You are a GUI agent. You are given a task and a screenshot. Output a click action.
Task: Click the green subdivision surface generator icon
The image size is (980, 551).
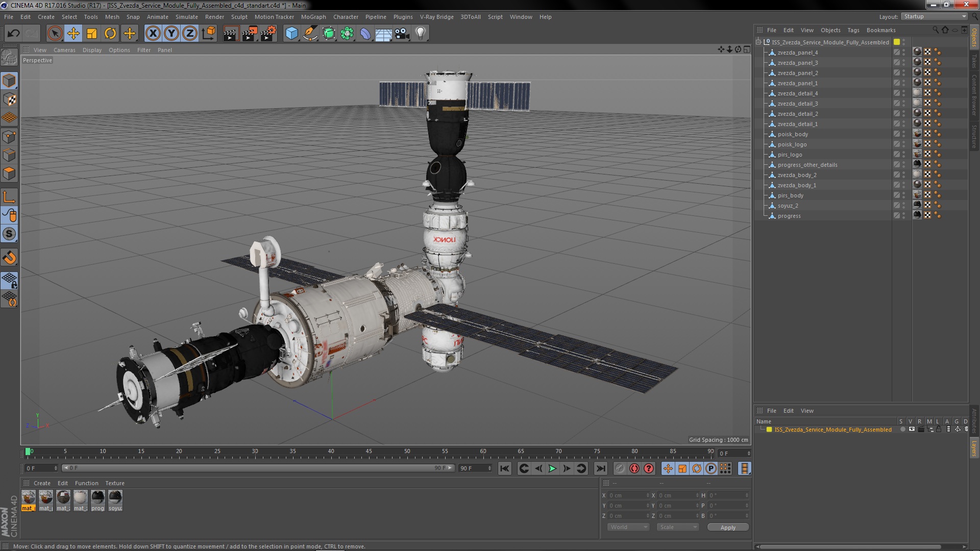[x=329, y=34]
